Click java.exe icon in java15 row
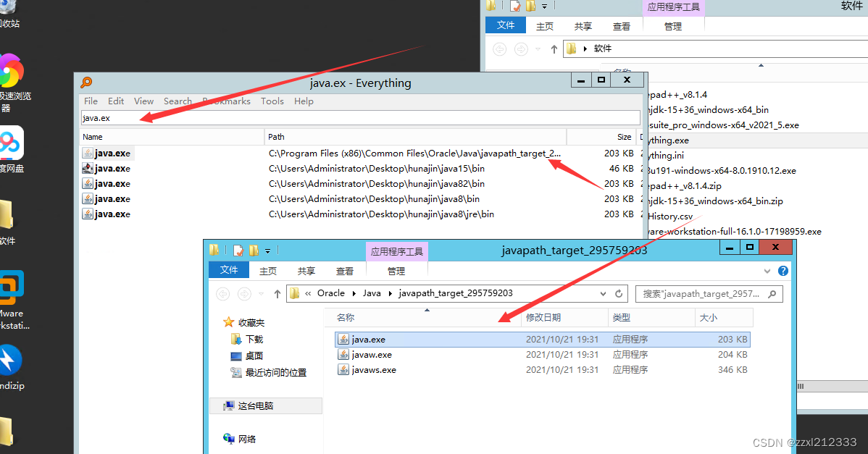Viewport: 868px width, 454px height. tap(88, 168)
